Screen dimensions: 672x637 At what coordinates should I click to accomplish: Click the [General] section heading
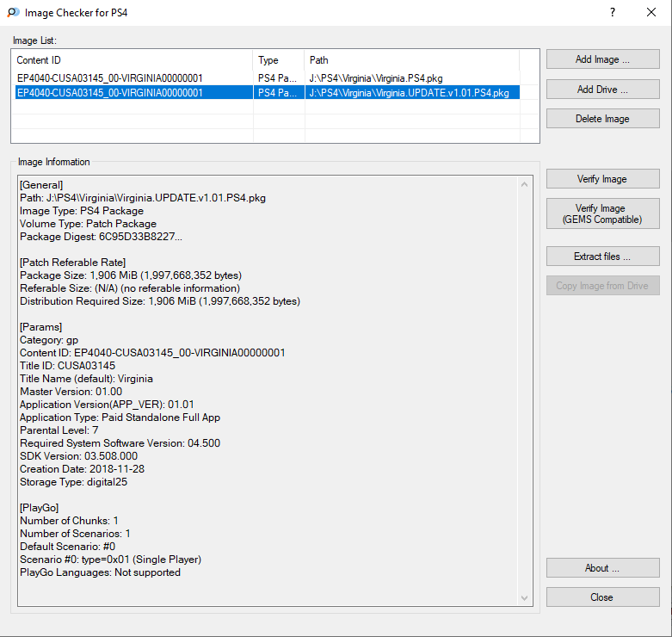[41, 185]
